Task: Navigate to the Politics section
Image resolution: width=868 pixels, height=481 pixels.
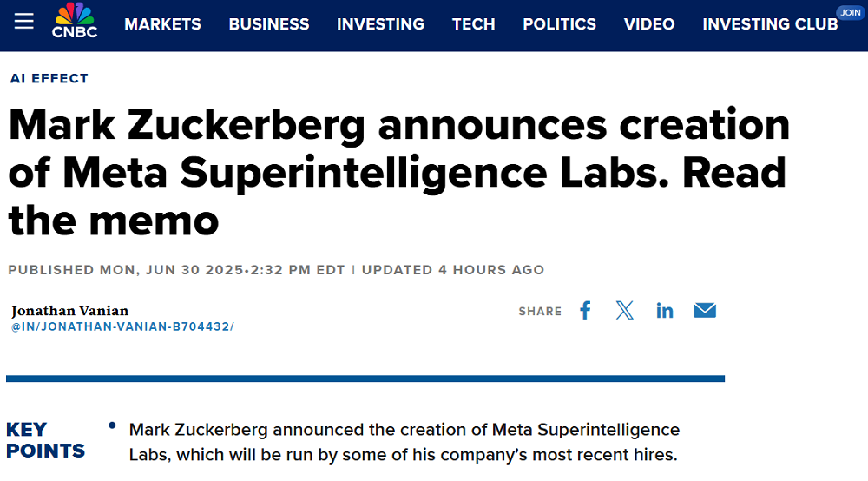Action: tap(559, 24)
